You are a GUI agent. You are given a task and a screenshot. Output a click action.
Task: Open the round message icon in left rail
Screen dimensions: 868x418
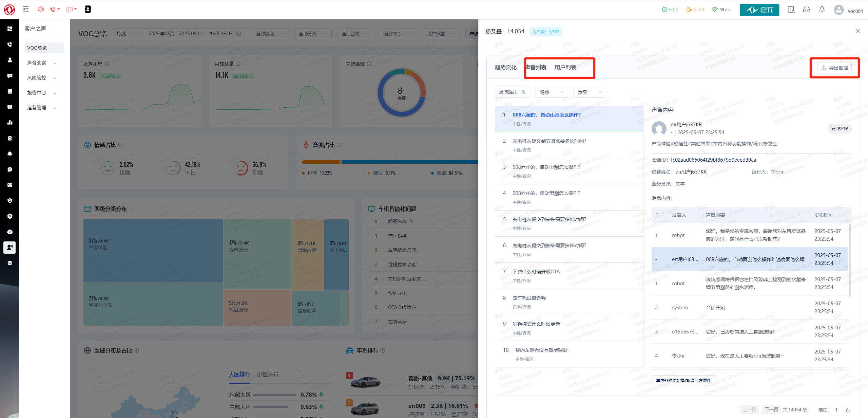click(10, 169)
